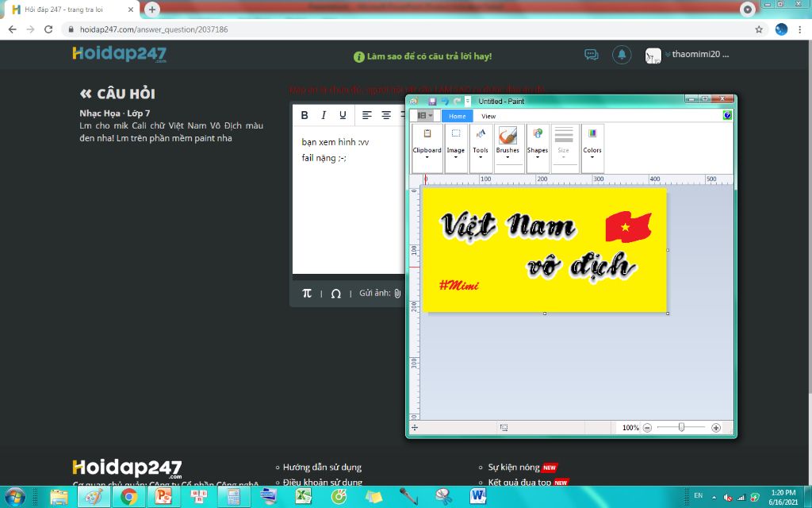Open a new tab with the plus button
812x508 pixels.
151,10
